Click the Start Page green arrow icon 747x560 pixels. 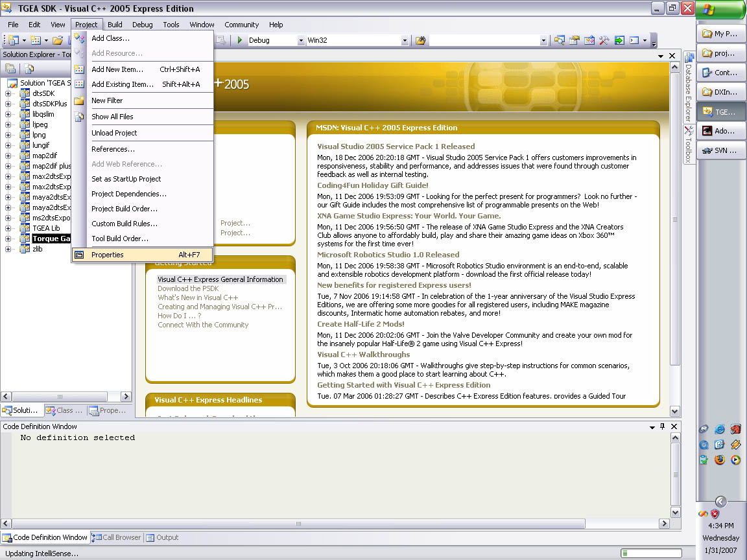619,40
